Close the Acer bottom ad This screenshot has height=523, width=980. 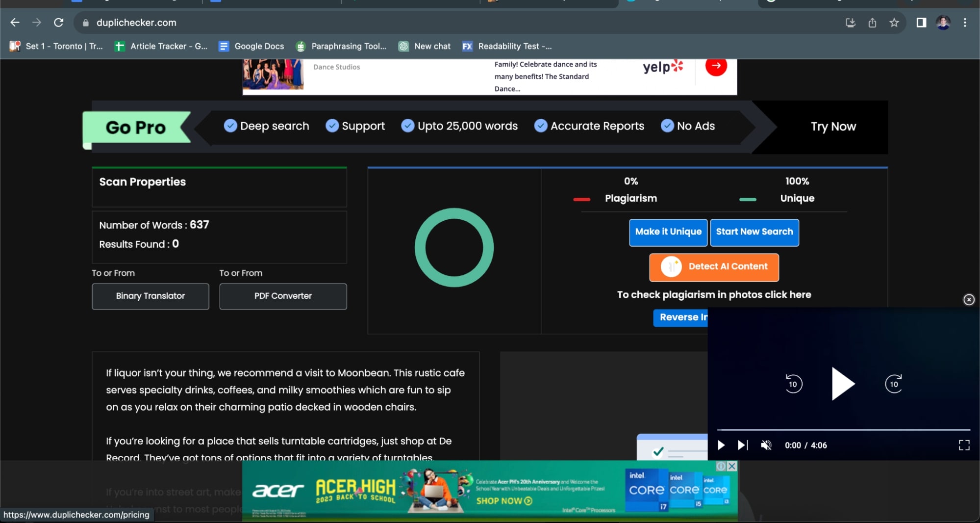[732, 466]
